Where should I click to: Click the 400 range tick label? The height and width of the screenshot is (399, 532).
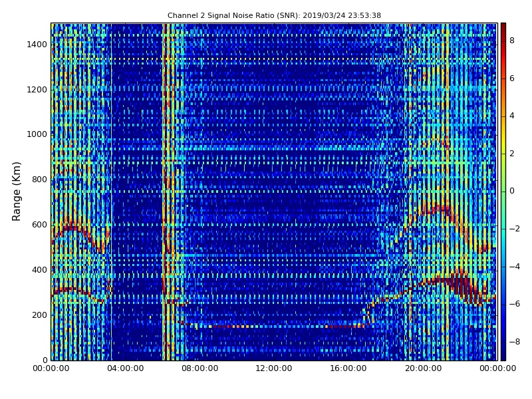39,270
